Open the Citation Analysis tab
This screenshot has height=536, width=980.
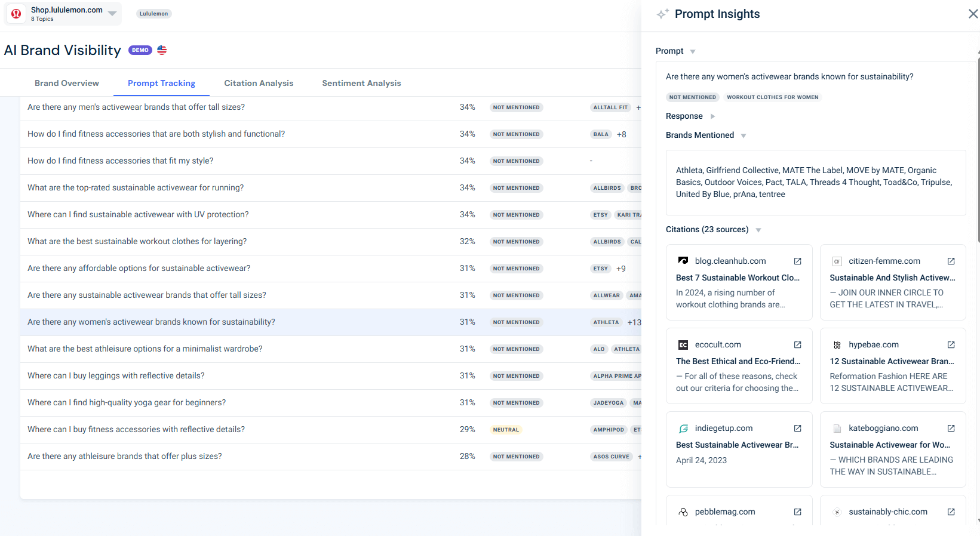point(259,83)
